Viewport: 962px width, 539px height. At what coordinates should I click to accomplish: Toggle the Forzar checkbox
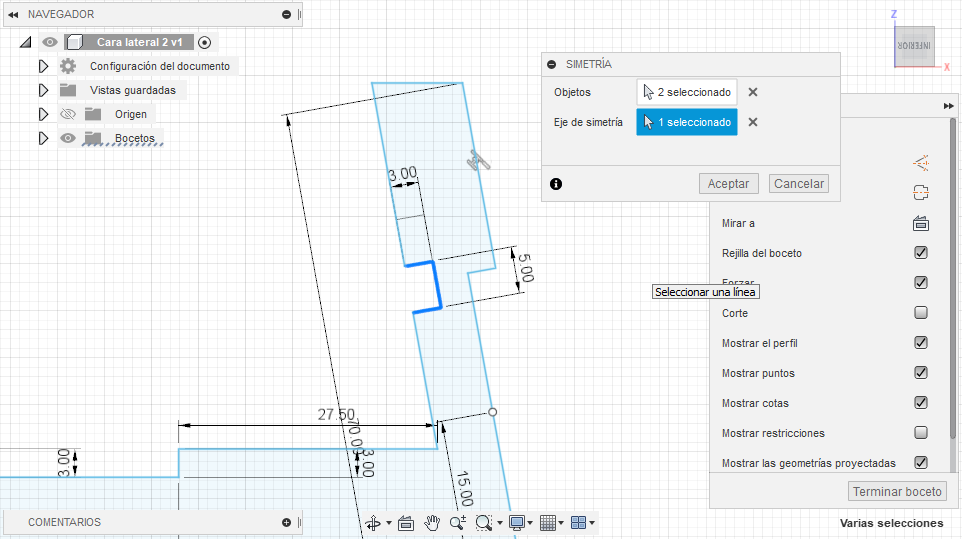921,283
